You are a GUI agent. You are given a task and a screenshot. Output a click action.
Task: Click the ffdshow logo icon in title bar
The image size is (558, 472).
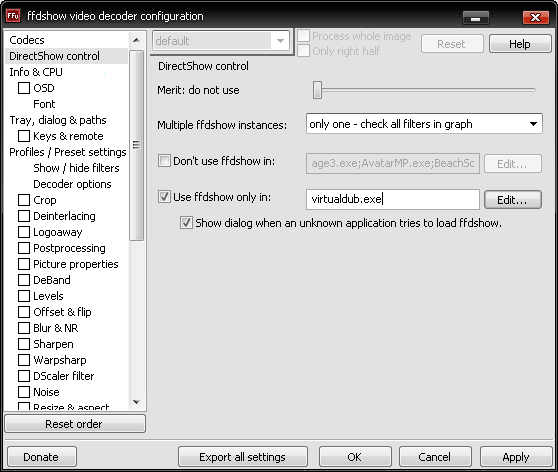point(13,16)
